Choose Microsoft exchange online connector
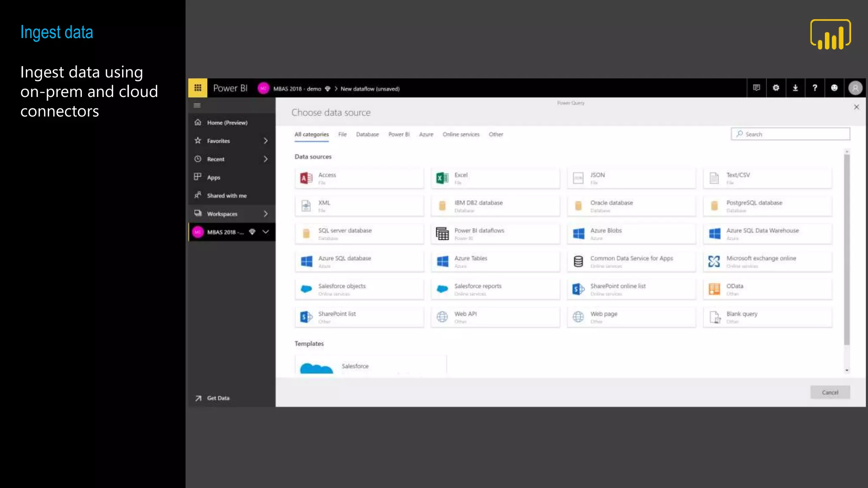Image resolution: width=868 pixels, height=488 pixels. click(768, 261)
